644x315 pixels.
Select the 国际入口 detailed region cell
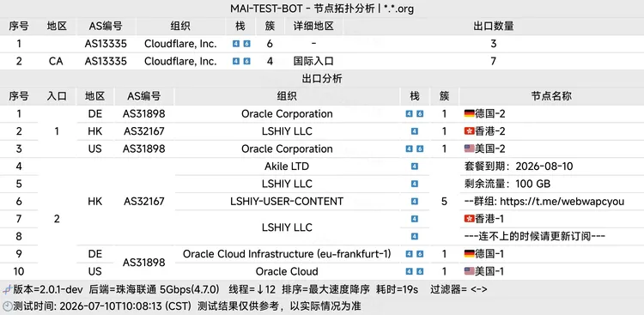tap(313, 61)
